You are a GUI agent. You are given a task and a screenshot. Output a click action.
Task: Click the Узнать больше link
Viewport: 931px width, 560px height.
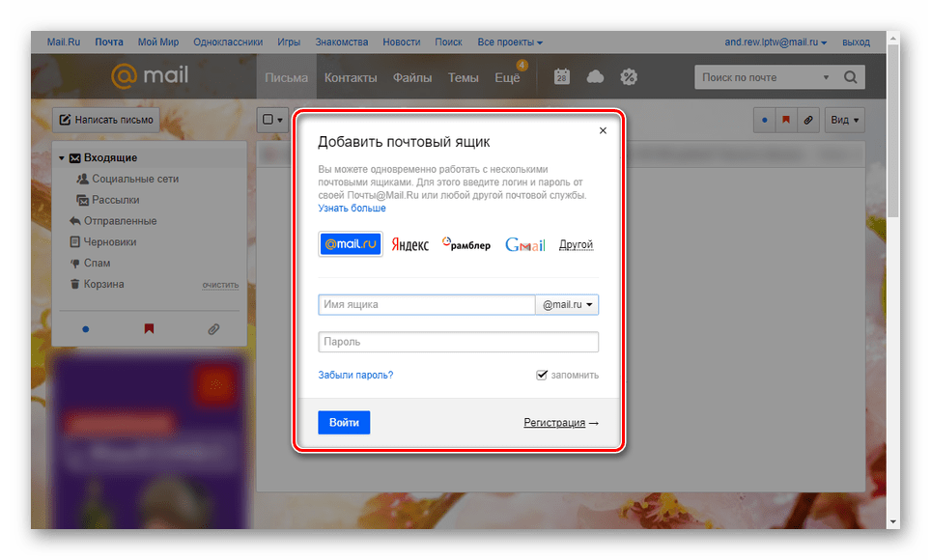click(x=353, y=208)
